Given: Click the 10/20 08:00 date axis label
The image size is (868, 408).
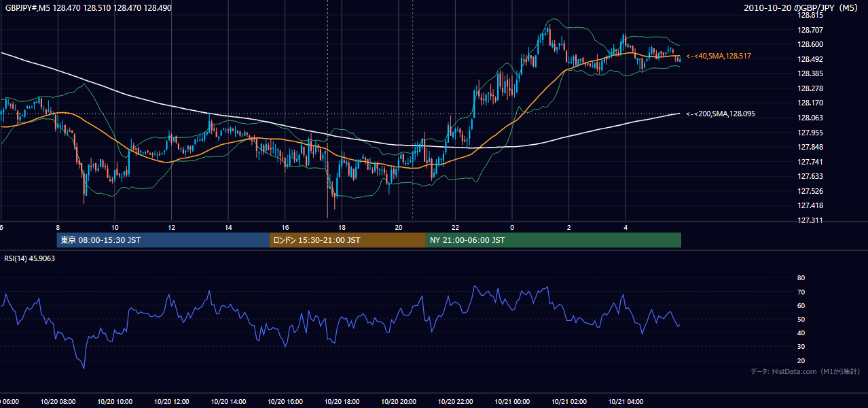Looking at the screenshot, I should [x=58, y=401].
